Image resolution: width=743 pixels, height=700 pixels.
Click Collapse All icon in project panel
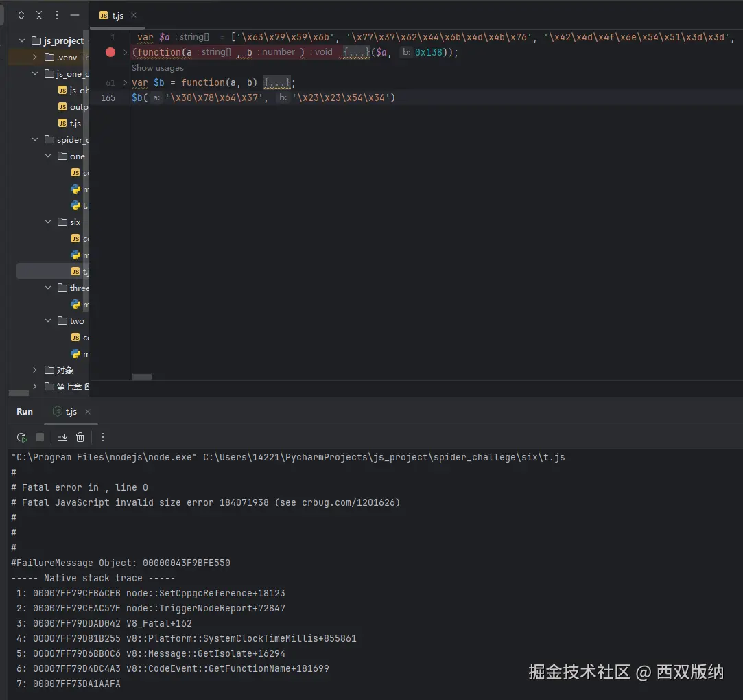click(x=39, y=15)
